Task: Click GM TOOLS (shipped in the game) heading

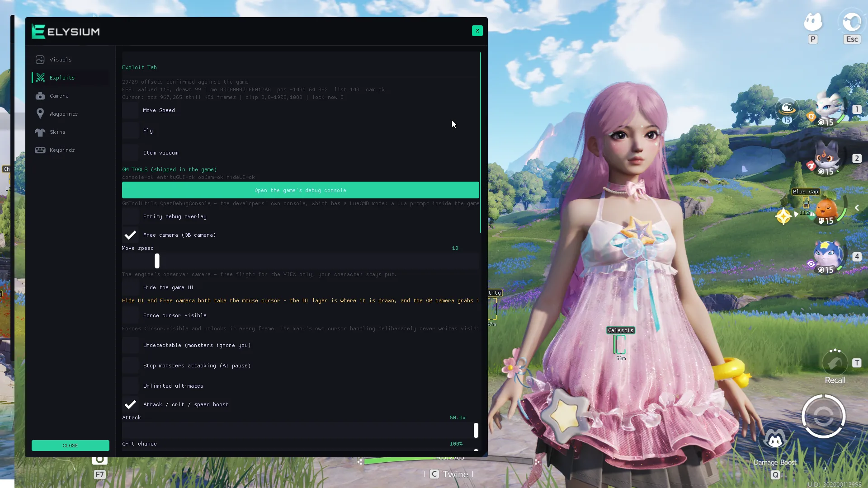Action: tap(170, 169)
